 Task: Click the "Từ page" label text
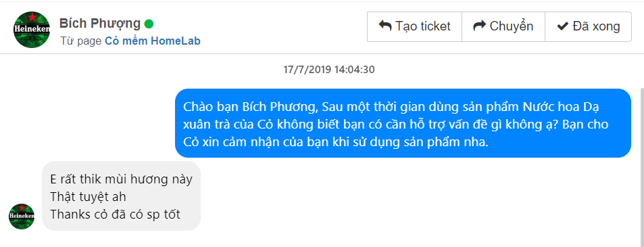[81, 41]
